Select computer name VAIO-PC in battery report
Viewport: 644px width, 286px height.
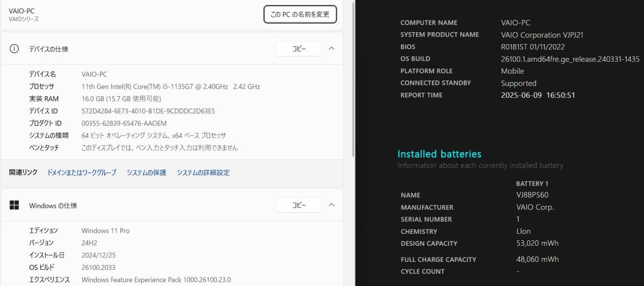pyautogui.click(x=516, y=23)
